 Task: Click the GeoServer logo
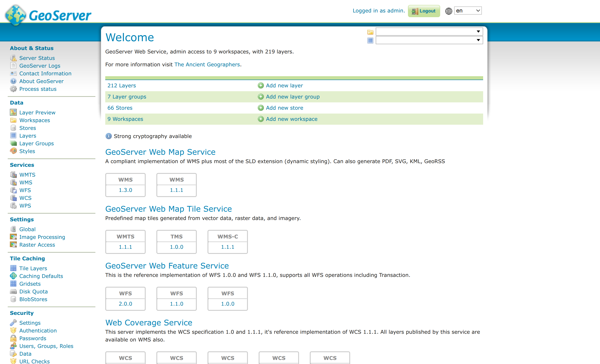[48, 15]
